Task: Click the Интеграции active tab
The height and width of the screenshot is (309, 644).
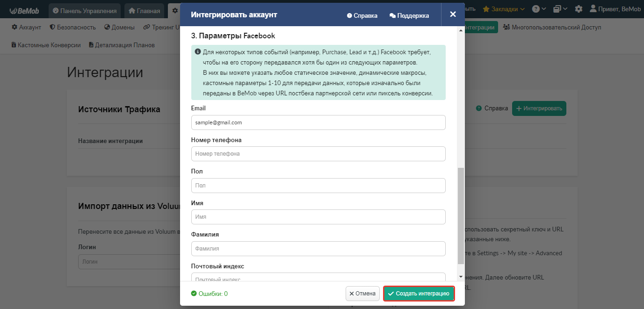Action: point(481,28)
